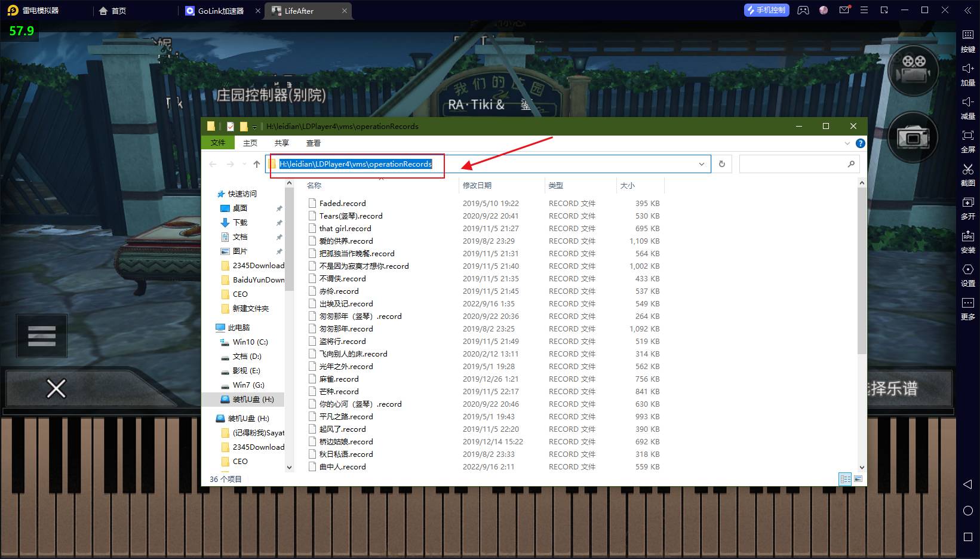
Task: Select the Faded.record file
Action: point(342,204)
